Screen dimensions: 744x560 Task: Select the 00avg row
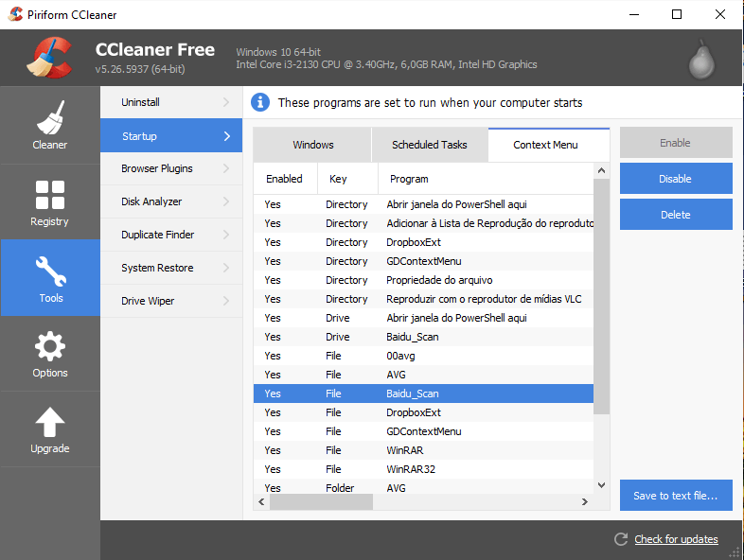click(x=423, y=356)
